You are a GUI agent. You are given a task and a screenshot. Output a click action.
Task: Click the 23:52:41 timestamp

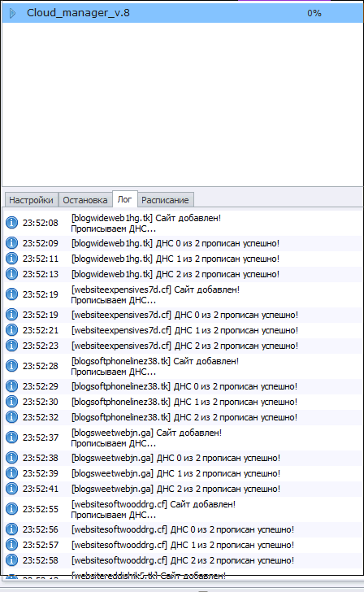pos(41,489)
